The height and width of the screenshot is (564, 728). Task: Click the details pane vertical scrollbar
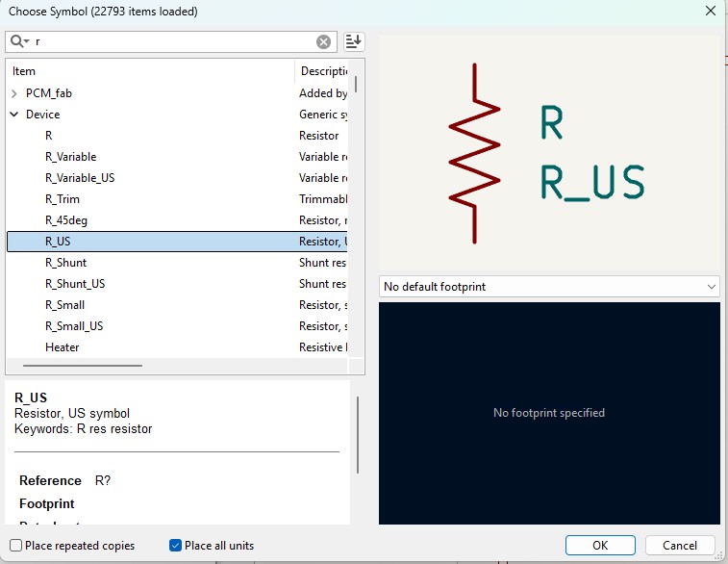358,435
